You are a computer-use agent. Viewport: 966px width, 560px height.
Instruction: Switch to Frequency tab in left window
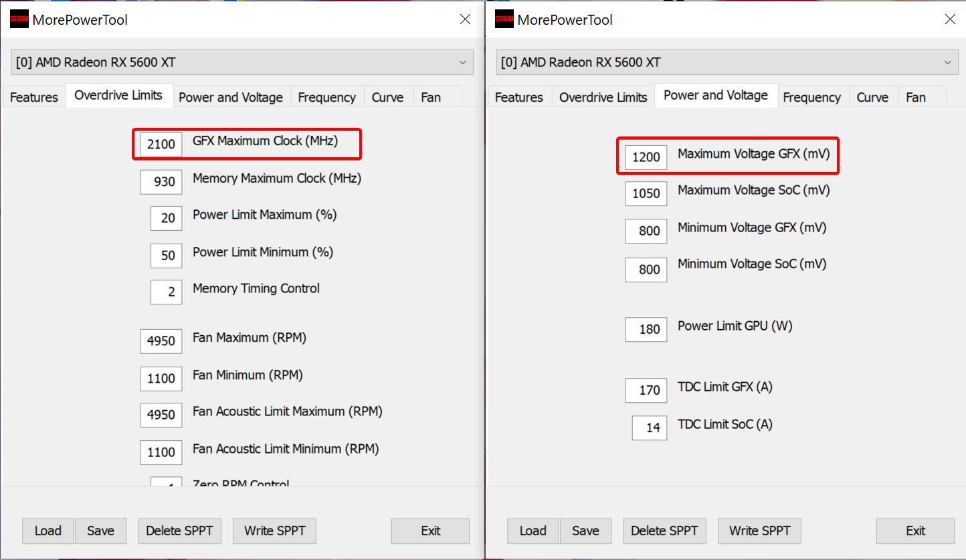pyautogui.click(x=327, y=97)
